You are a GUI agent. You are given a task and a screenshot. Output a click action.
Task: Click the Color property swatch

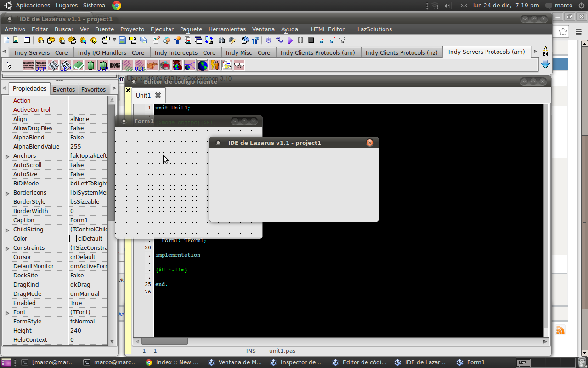(x=73, y=238)
